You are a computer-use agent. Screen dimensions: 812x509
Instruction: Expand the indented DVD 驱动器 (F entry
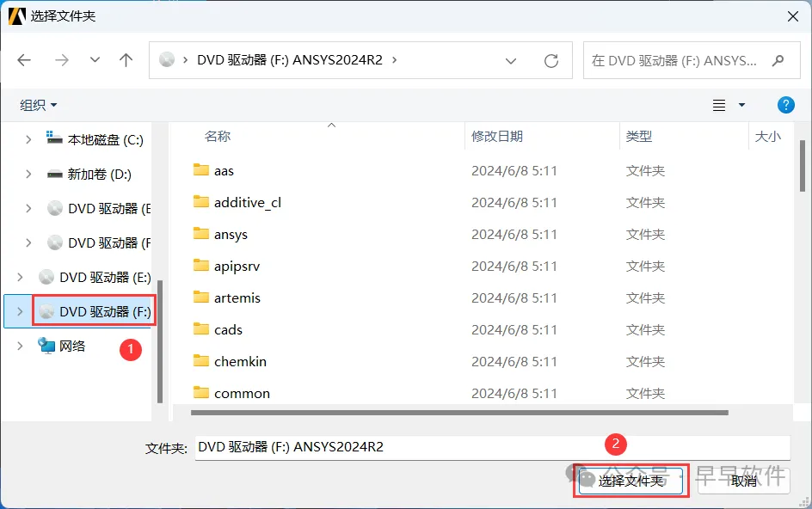[x=28, y=242]
